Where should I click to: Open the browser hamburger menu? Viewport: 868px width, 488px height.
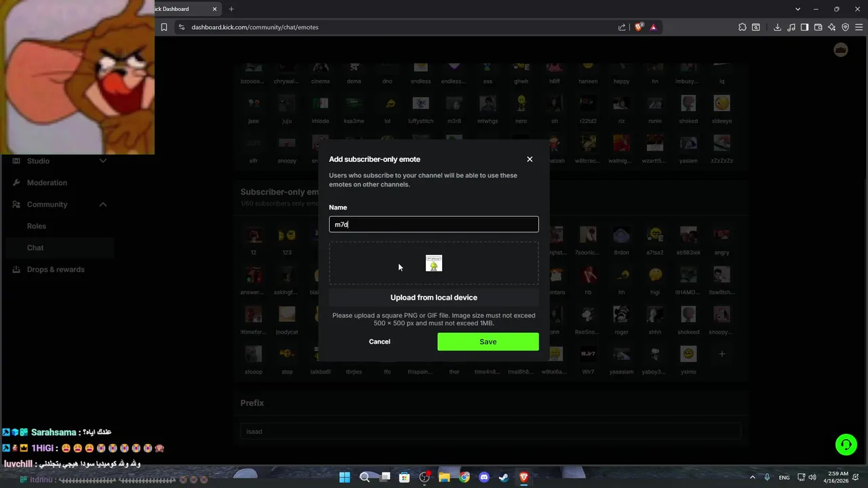click(x=859, y=27)
